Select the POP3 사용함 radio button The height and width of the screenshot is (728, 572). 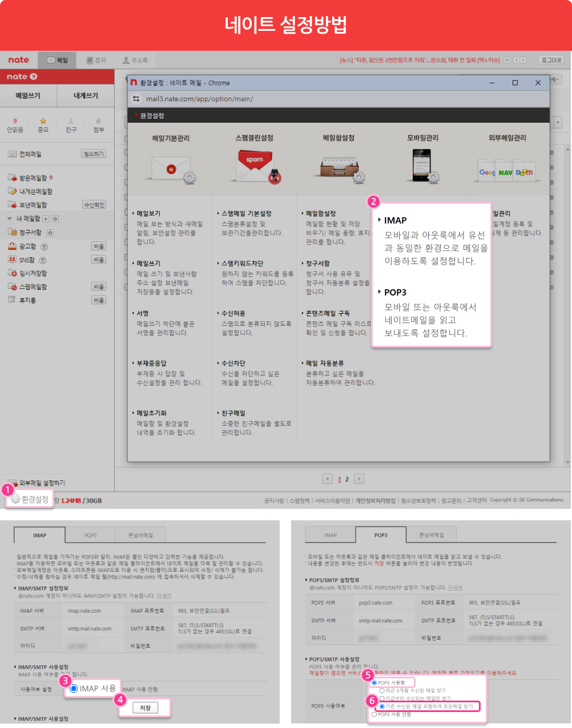(x=374, y=682)
